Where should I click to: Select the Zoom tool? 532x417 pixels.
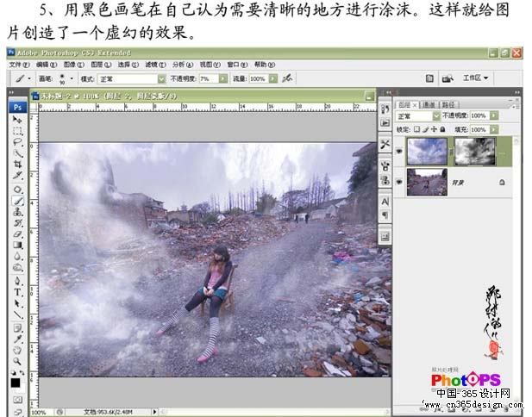(17, 361)
